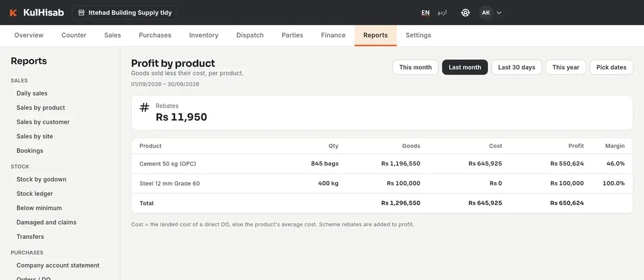The width and height of the screenshot is (644, 280).
Task: Expand the account menu chevron beside AK
Action: pos(499,13)
